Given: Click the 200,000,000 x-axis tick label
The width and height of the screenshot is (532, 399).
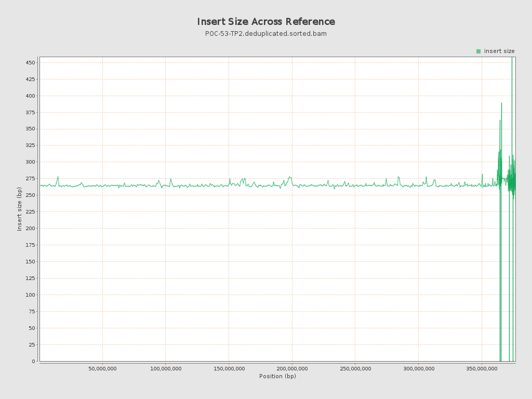Looking at the screenshot, I should (292, 368).
